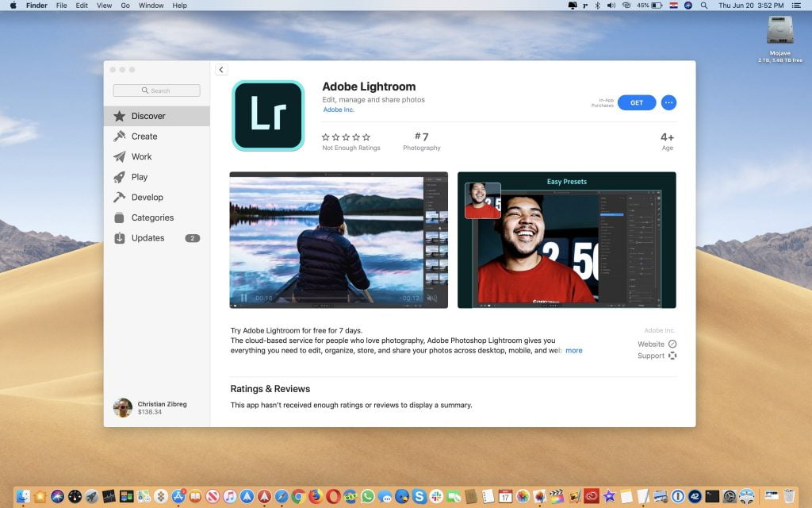Go back using the chevron button
The width and height of the screenshot is (812, 508).
[221, 70]
